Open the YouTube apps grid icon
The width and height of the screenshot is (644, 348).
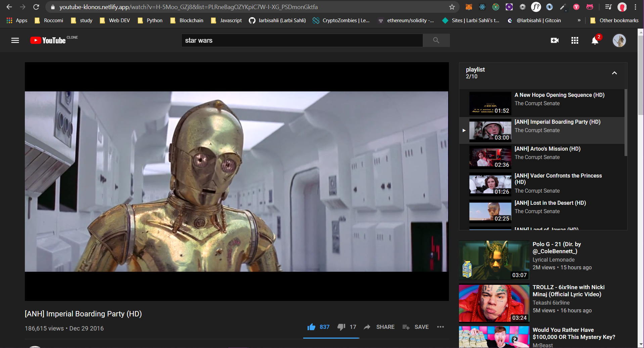575,40
